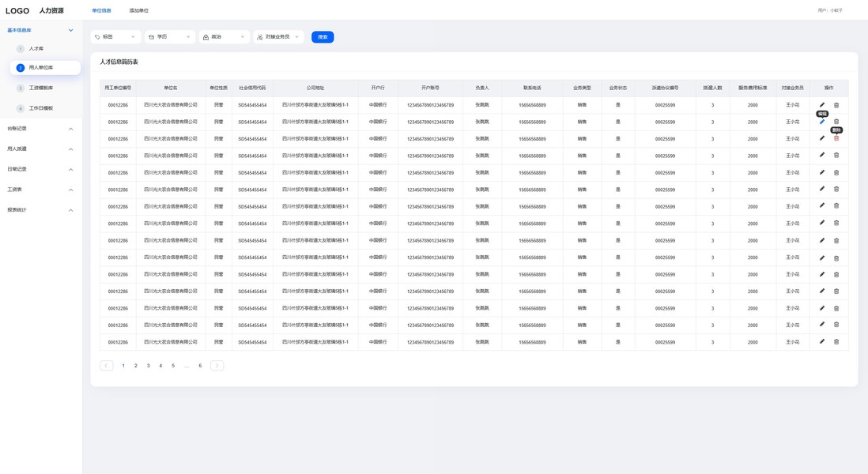Viewport: 868px width, 474px height.
Task: Switch to the 单位信息 top tab
Action: pos(101,10)
